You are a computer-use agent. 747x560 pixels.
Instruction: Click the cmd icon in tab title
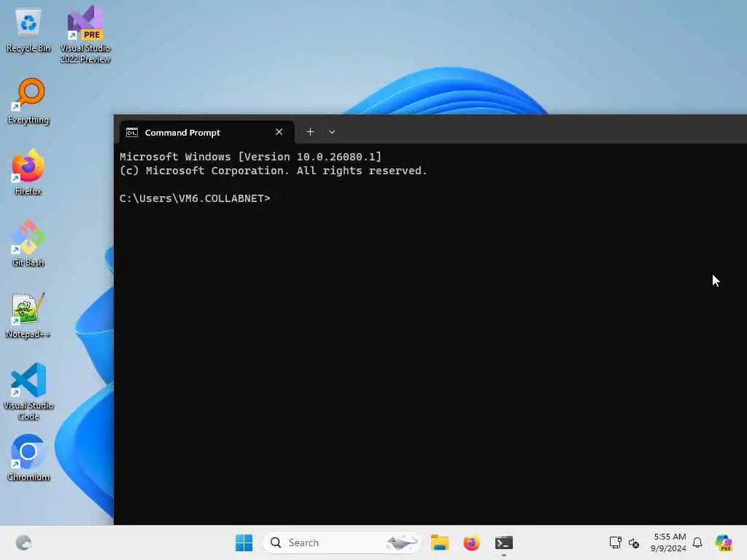point(132,133)
